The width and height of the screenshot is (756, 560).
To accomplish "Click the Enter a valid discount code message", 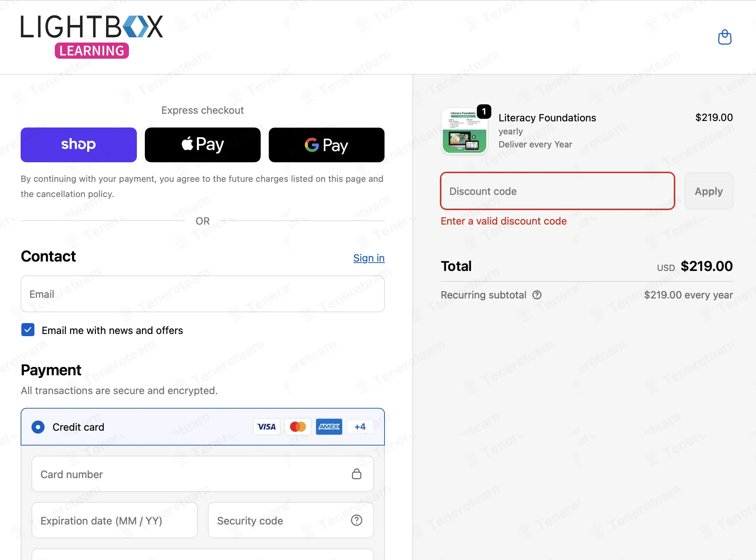I will pos(504,221).
